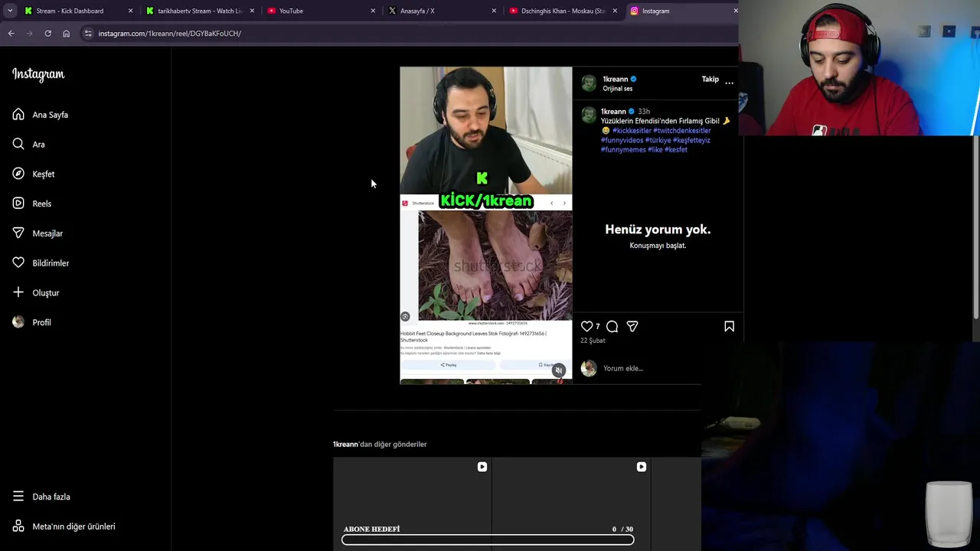Close the tarikhabertv Stream tab
Screen dimensions: 980x551
pos(252,11)
